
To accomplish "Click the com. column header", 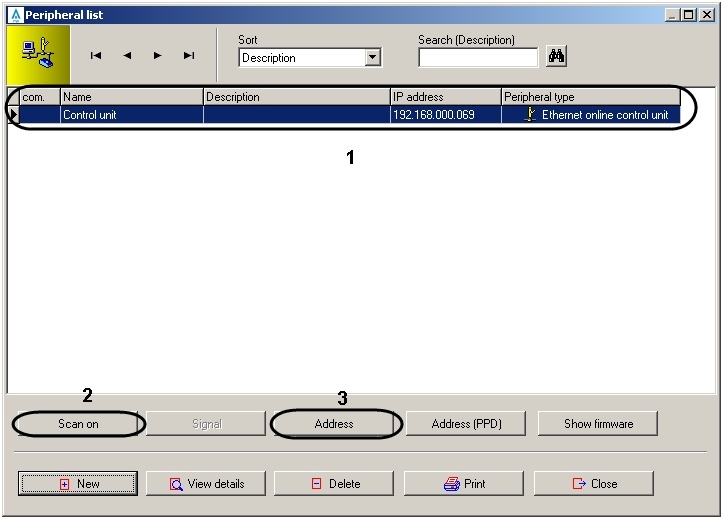I will click(40, 97).
